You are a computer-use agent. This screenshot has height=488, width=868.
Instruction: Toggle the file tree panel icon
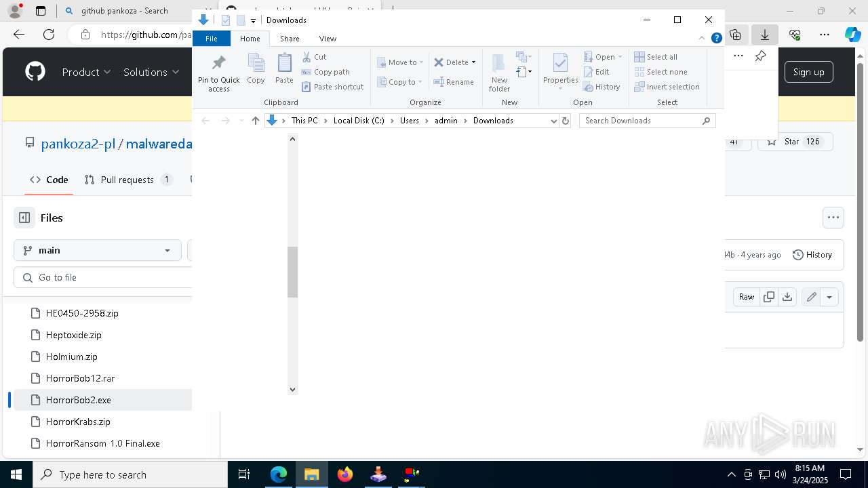point(24,218)
